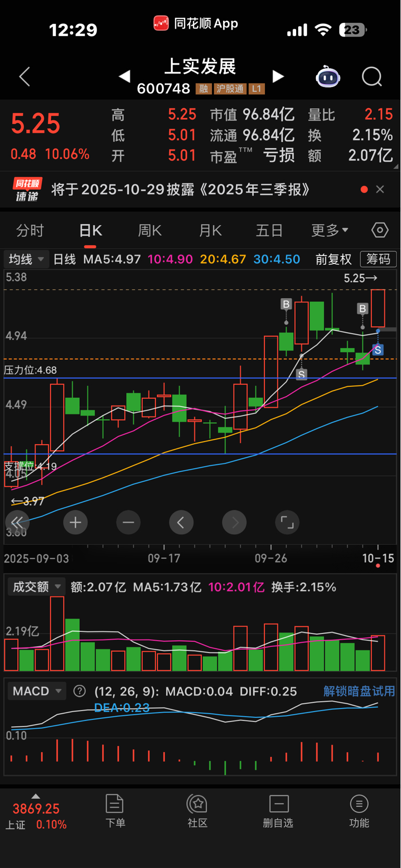Tap the gray S marker on chart
Screen dimensions: 401x868
tap(301, 374)
